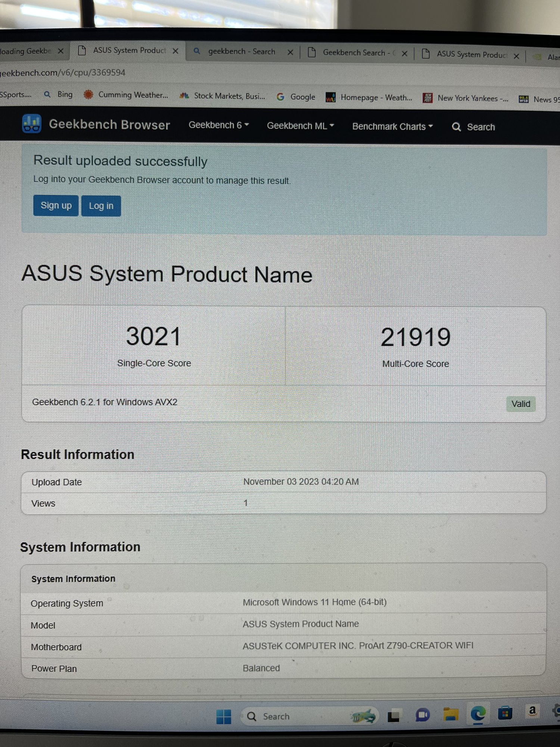Open Microsoft Store from the taskbar
The height and width of the screenshot is (747, 560).
pyautogui.click(x=505, y=713)
